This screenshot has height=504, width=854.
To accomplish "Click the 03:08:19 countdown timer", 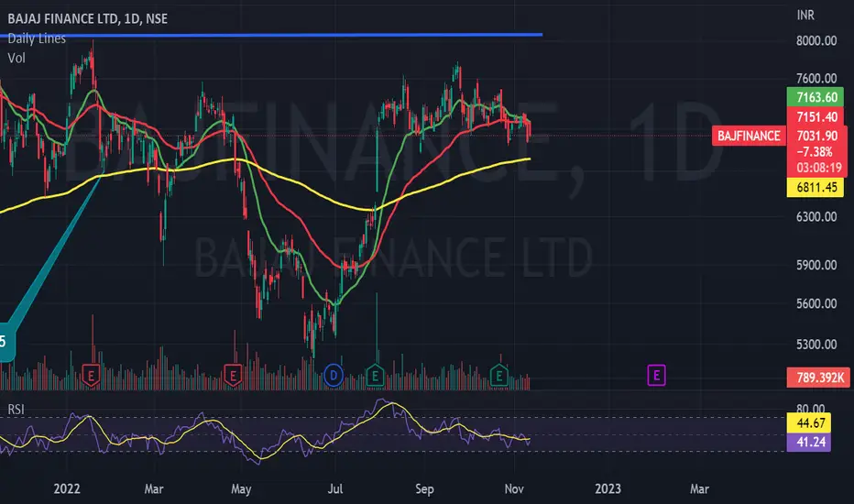I will click(819, 168).
